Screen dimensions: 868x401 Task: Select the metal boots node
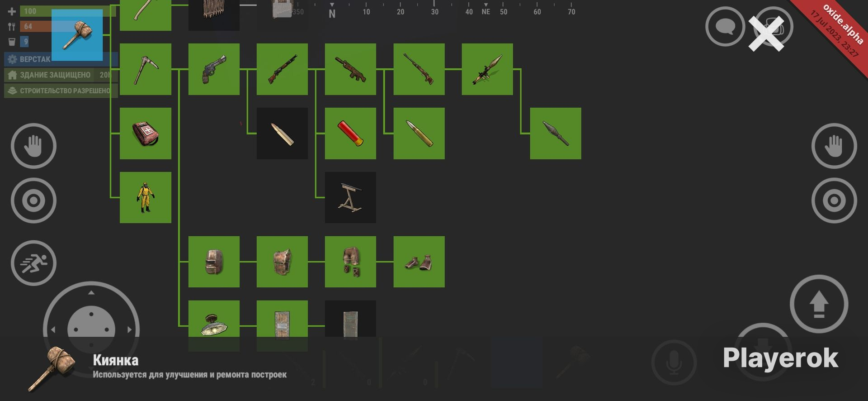pyautogui.click(x=419, y=262)
